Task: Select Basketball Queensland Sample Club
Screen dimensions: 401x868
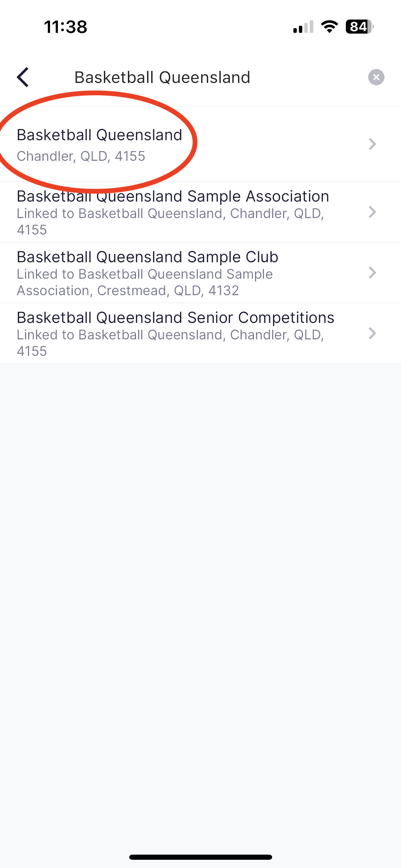Action: coord(200,273)
